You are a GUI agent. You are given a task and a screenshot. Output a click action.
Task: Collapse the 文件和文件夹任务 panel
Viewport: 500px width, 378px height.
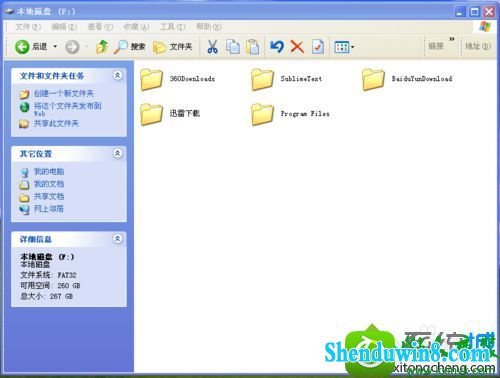tap(117, 76)
